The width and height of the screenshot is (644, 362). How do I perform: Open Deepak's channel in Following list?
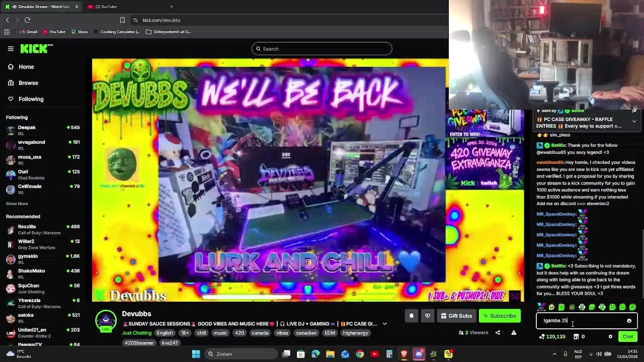[43, 130]
